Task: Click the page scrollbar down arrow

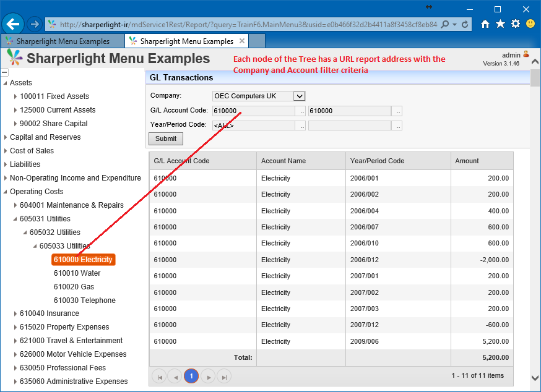Action: coord(535,378)
